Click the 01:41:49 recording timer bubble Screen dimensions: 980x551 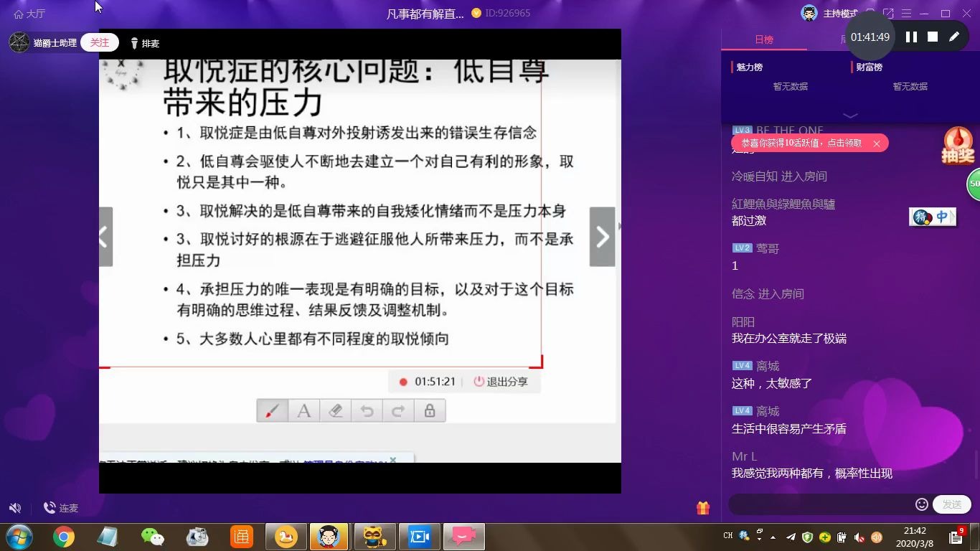pyautogui.click(x=870, y=37)
